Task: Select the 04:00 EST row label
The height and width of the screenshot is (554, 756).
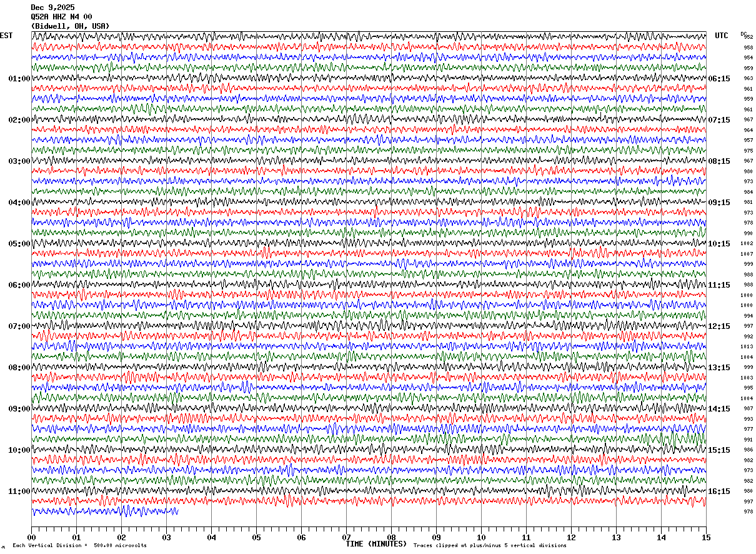Action: click(19, 203)
